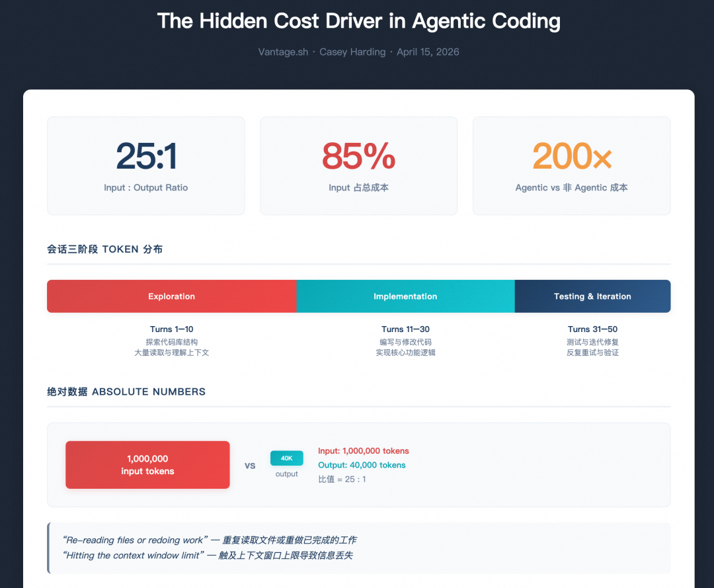The width and height of the screenshot is (714, 588).
Task: Click the output label under 40K
Action: pos(286,474)
